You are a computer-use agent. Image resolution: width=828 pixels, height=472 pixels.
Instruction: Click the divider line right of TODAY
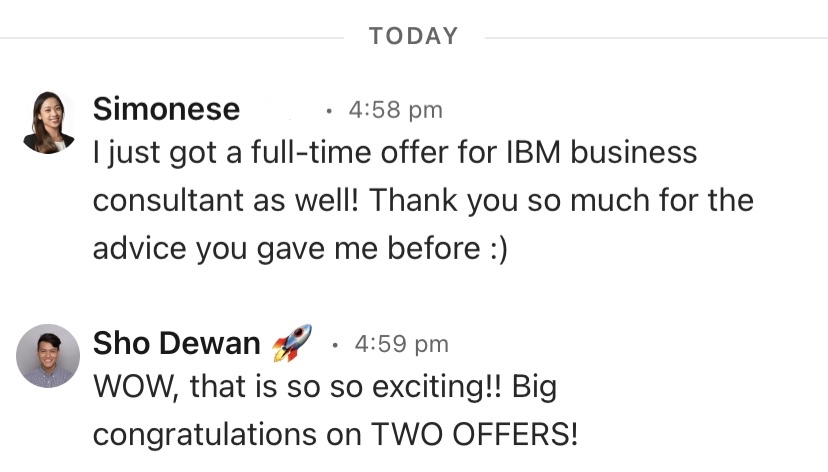tap(650, 37)
